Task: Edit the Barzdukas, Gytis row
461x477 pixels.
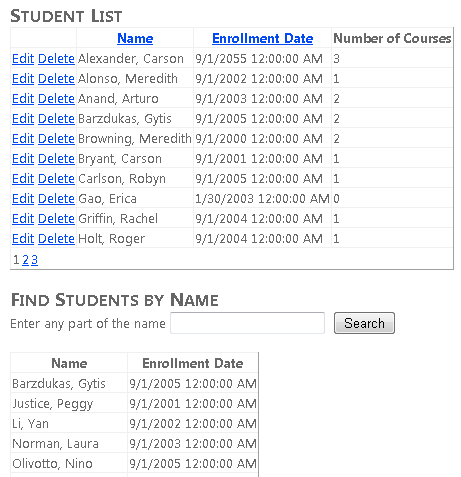Action: (23, 119)
